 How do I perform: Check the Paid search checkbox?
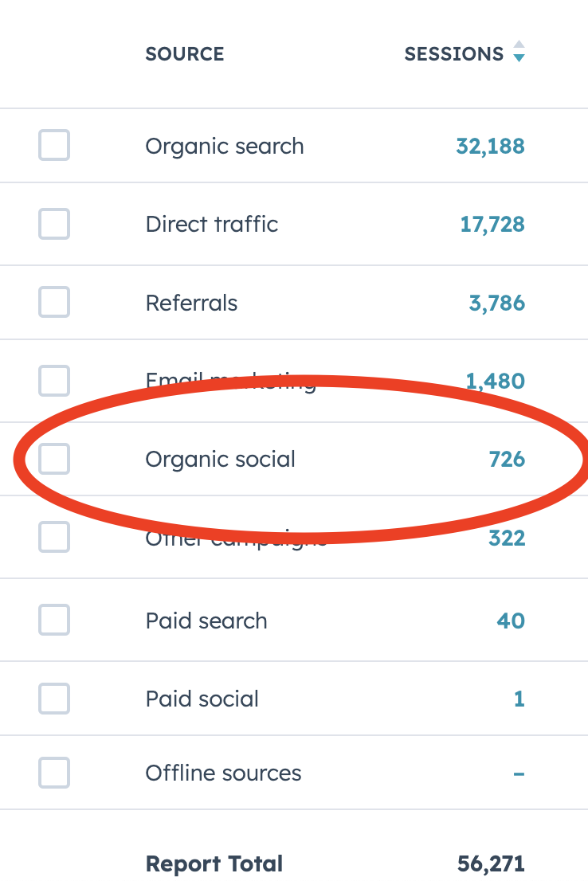pos(54,620)
